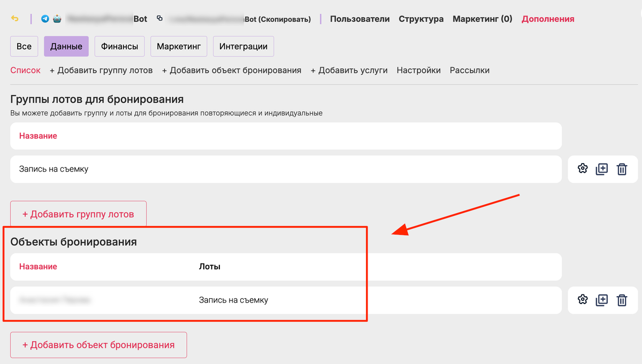Click the copy icon before second bot name
Viewport: 642px width, 364px height.
[x=159, y=19]
